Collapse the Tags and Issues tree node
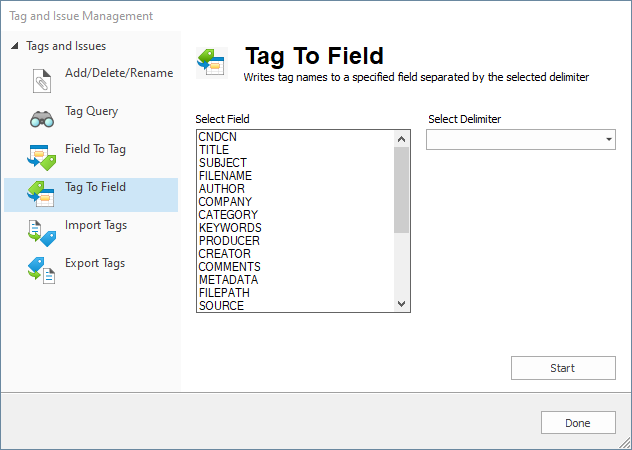Screen dimensions: 632x450 click(15, 46)
